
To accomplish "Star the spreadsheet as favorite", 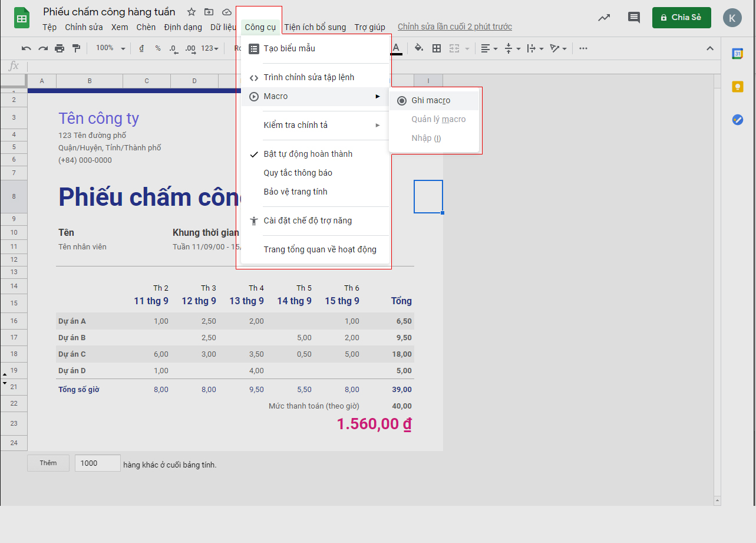I will (191, 11).
